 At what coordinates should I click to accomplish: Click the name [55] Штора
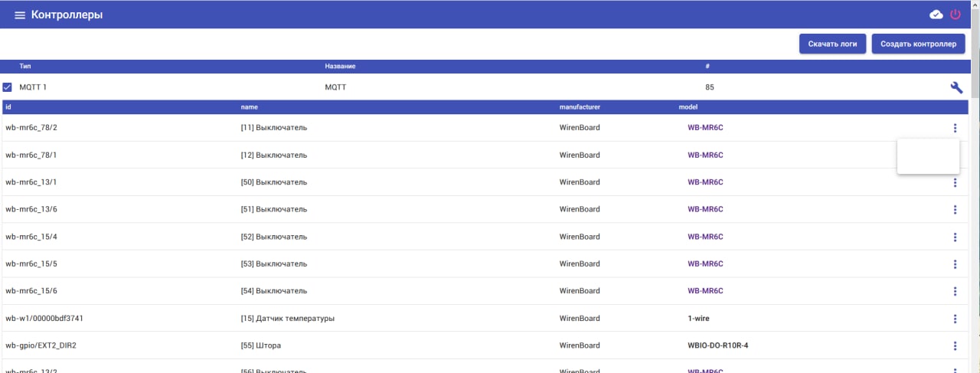pos(261,345)
